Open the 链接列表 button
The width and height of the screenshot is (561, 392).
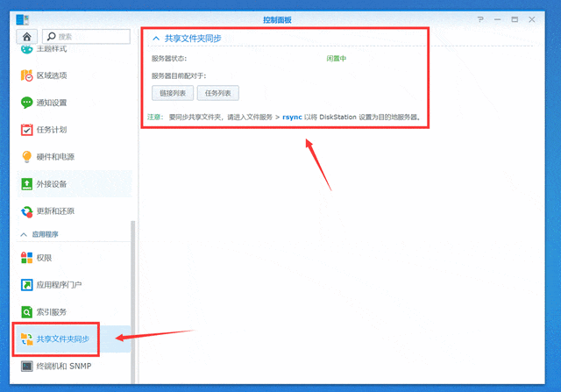point(173,93)
